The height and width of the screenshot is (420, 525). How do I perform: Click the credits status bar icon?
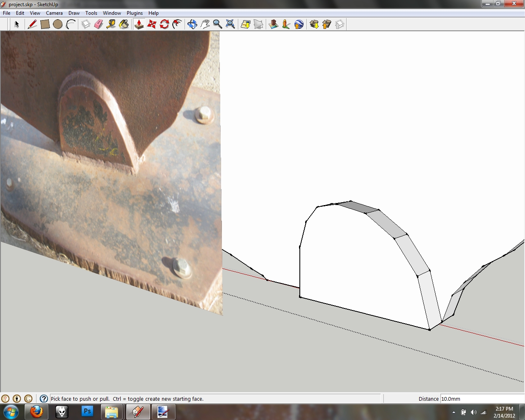17,399
